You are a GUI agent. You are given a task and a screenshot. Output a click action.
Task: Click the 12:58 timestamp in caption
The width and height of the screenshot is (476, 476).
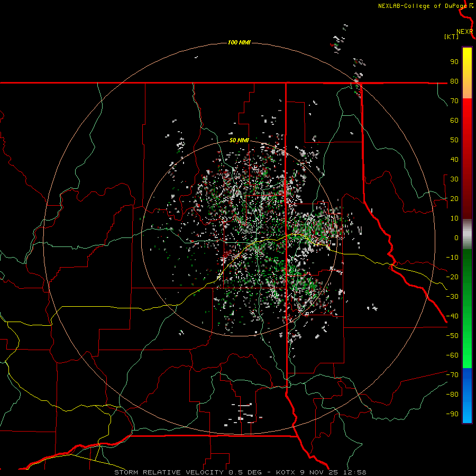pyautogui.click(x=354, y=472)
